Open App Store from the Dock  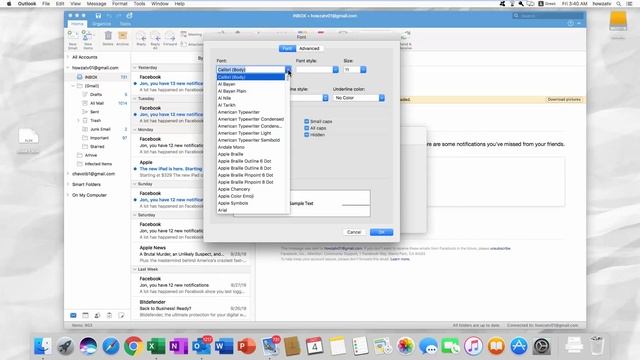tap(519, 346)
